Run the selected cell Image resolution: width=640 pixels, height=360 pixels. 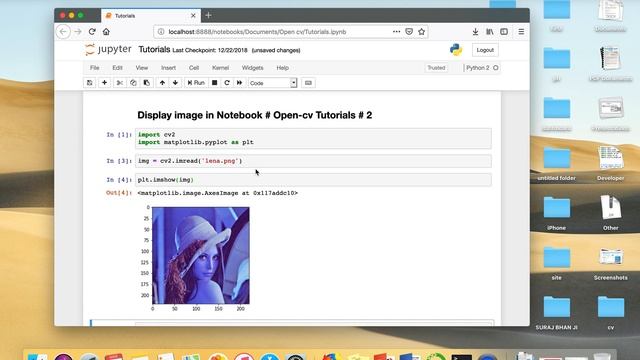coord(196,83)
